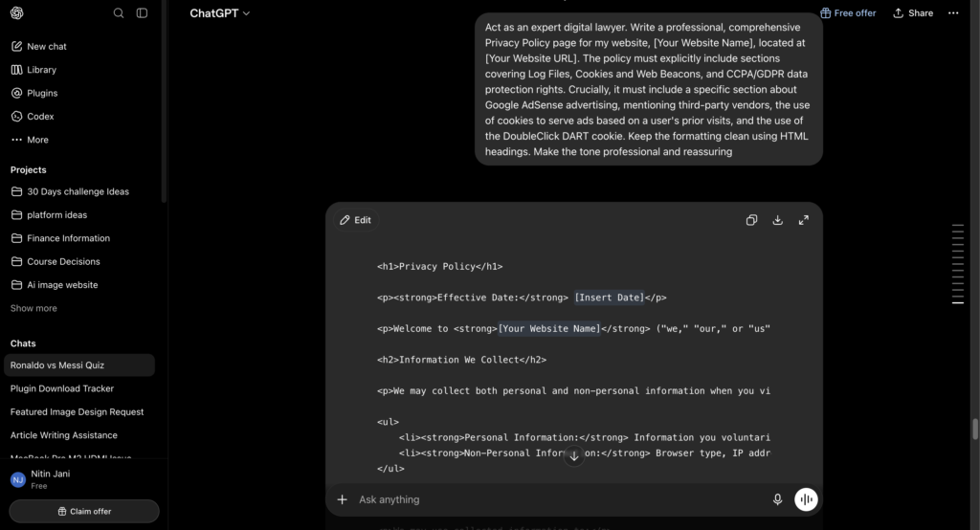This screenshot has width=980, height=530.
Task: Open Nitin Jani profile menu
Action: tap(84, 479)
